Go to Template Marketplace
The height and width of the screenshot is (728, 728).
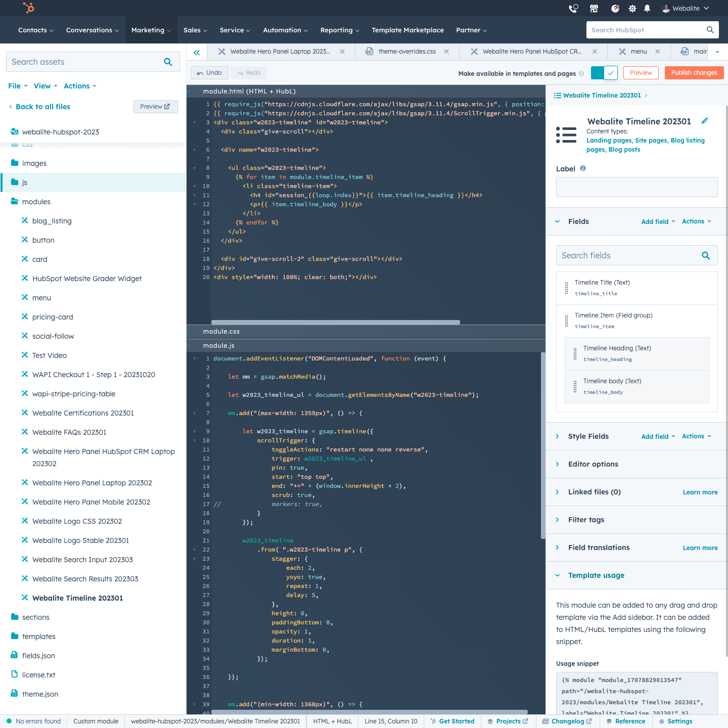pos(407,30)
